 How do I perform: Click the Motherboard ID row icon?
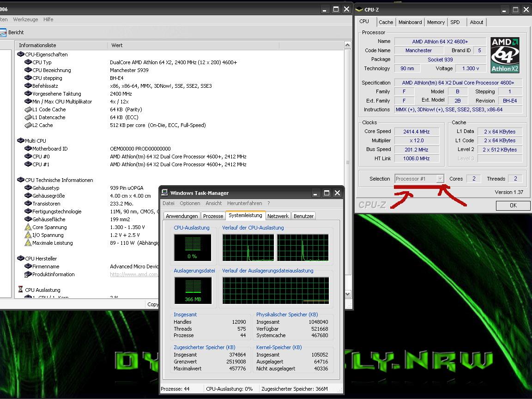pos(28,148)
